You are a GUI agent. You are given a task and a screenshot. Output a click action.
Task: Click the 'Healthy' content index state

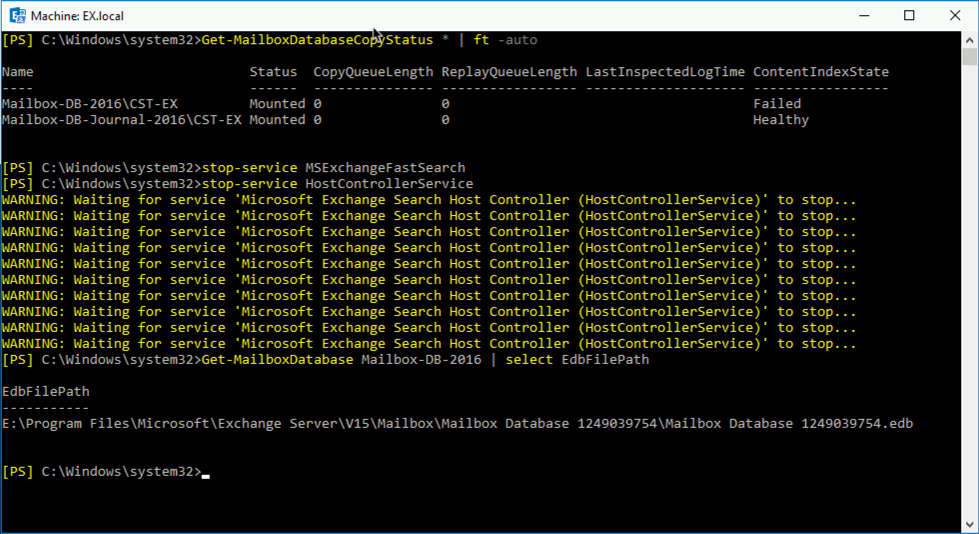780,120
